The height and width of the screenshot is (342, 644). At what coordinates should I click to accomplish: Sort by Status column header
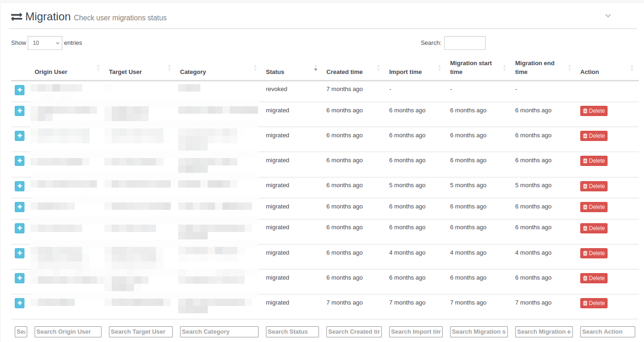[x=275, y=72]
